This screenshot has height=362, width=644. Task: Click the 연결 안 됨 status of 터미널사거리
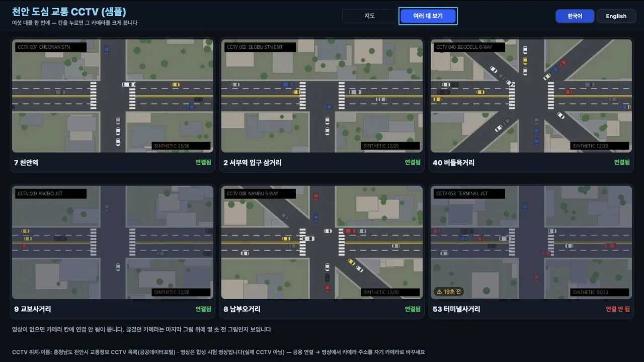point(617,309)
